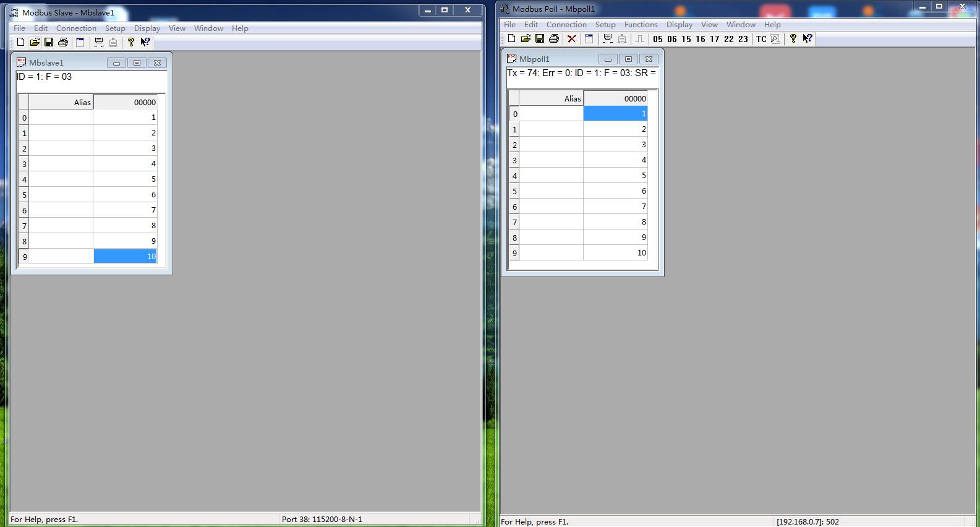The height and width of the screenshot is (527, 980).
Task: Open Connection menu in Modbus Slave
Action: (x=76, y=28)
